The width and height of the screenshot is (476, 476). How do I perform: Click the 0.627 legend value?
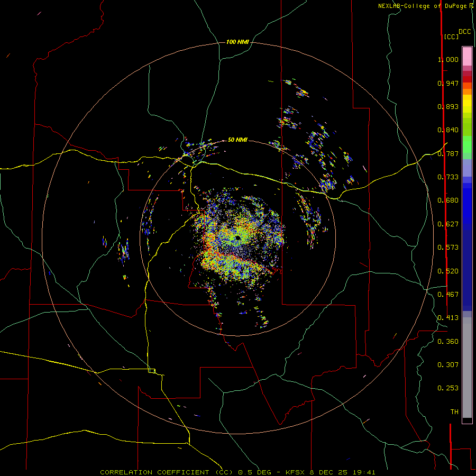tap(448, 224)
